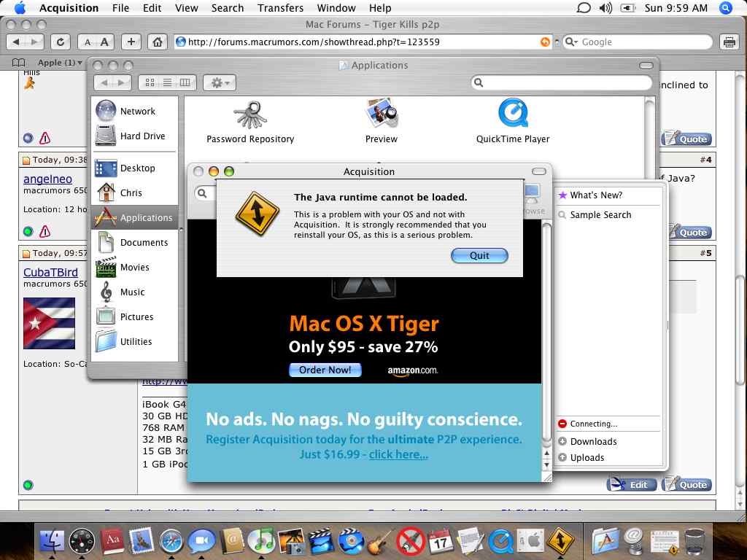The height and width of the screenshot is (560, 747).
Task: Open Safari compass icon in the Dock
Action: pos(171,542)
